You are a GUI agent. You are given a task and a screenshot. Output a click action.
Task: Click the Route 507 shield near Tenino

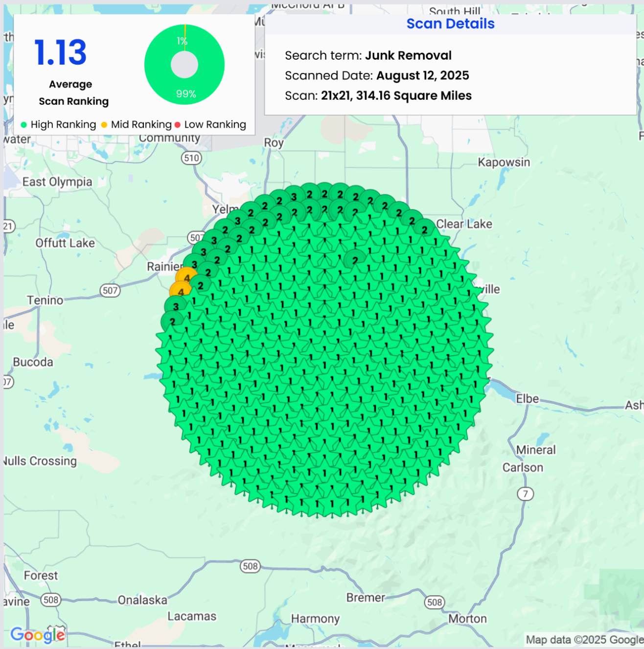110,291
